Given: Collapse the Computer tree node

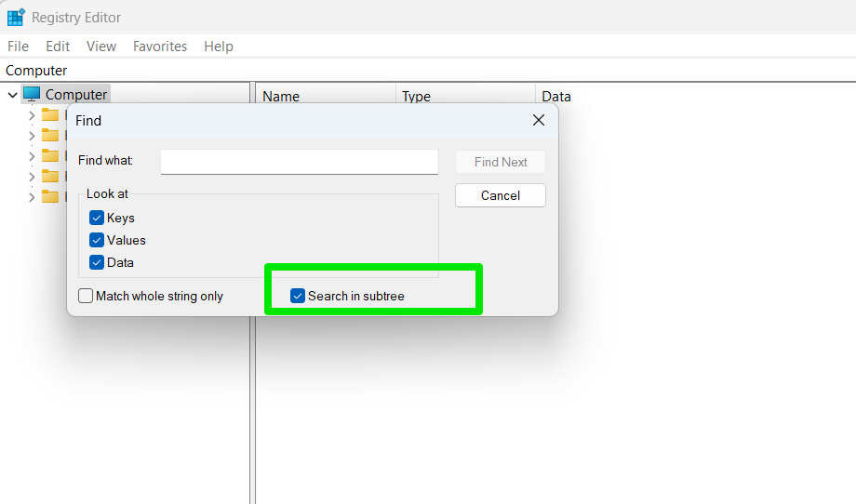Looking at the screenshot, I should click(x=12, y=95).
